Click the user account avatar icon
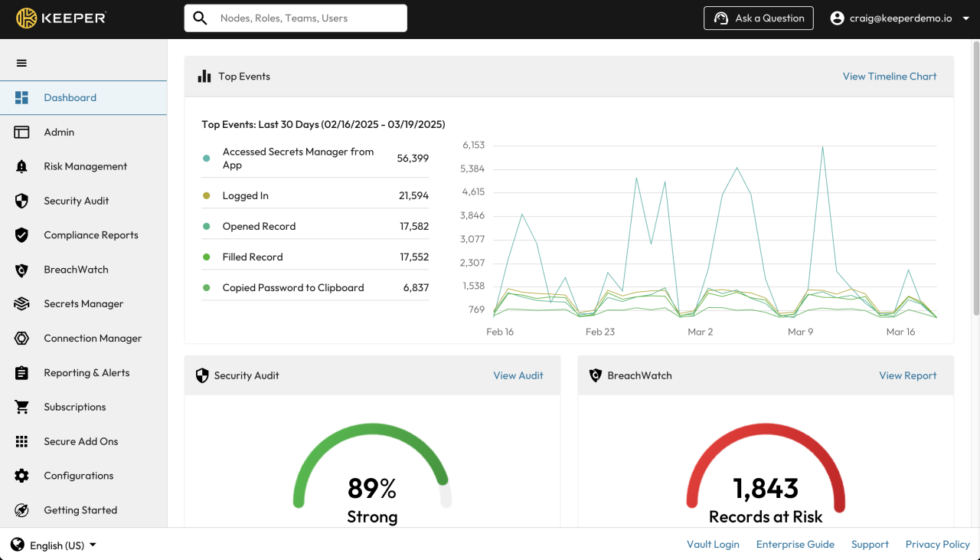Image resolution: width=980 pixels, height=560 pixels. pos(837,18)
